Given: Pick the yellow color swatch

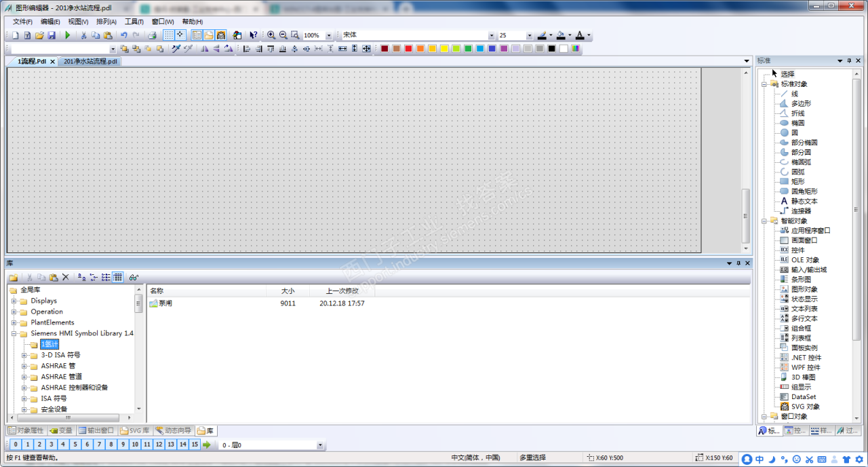Looking at the screenshot, I should point(444,49).
